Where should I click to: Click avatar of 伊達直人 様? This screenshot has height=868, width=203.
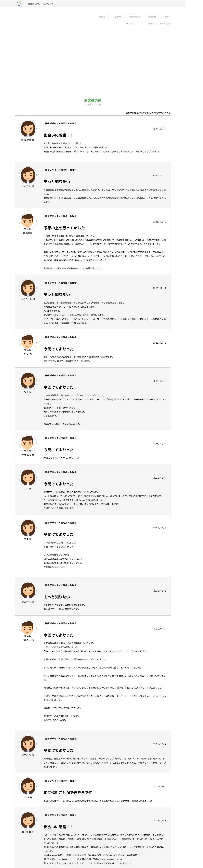(28, 628)
